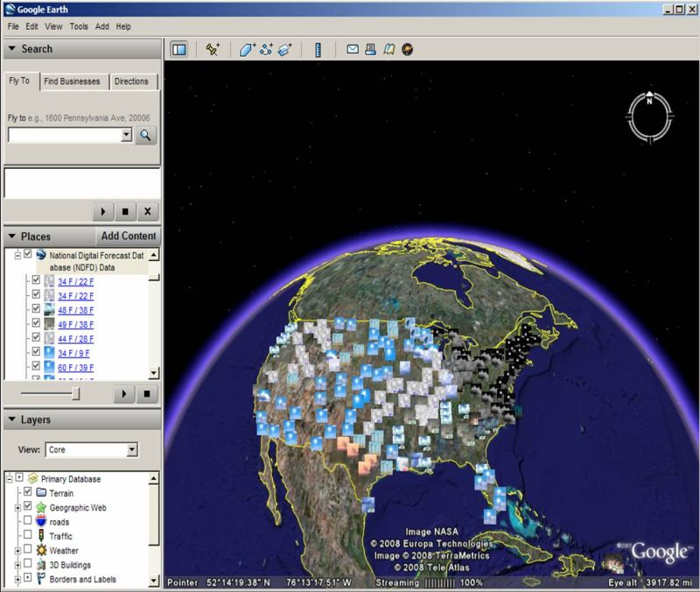The height and width of the screenshot is (592, 700).
Task: Add a placemark with the pushpin tool
Action: tap(213, 49)
